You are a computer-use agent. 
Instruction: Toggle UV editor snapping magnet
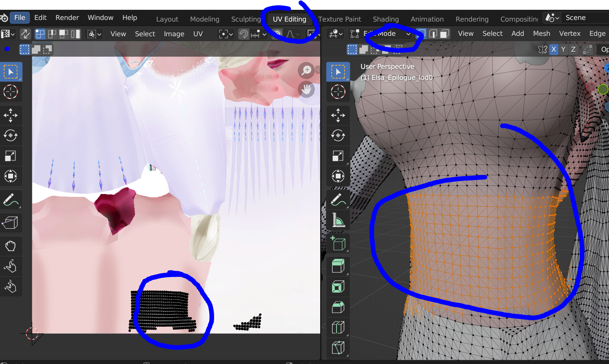pos(244,34)
